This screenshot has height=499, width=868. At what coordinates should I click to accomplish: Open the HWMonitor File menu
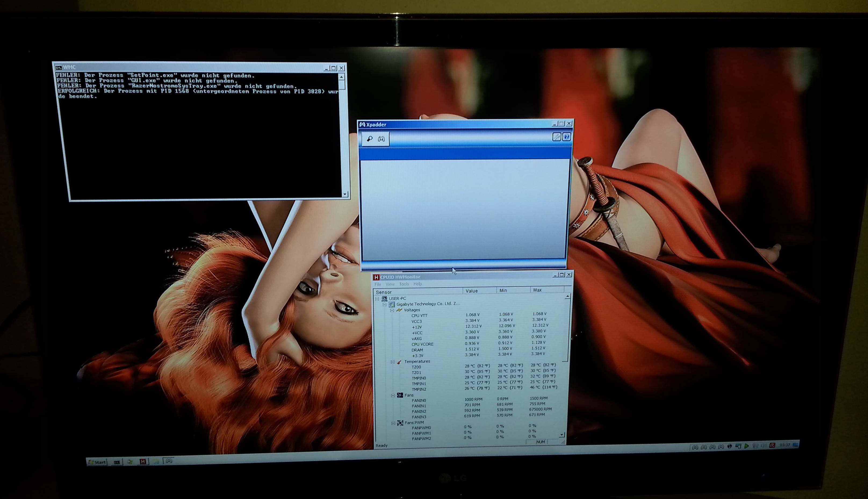coord(377,285)
